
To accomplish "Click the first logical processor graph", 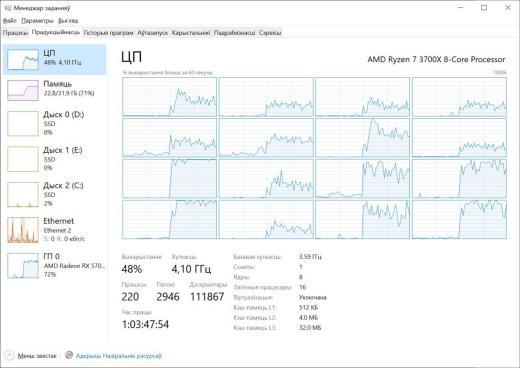I will point(169,97).
